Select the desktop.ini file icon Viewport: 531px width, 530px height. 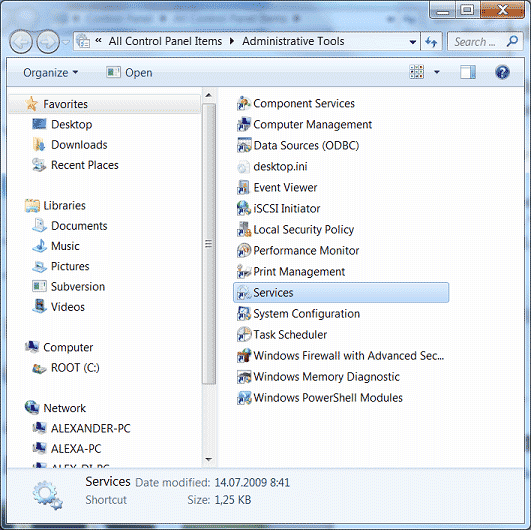(x=243, y=167)
